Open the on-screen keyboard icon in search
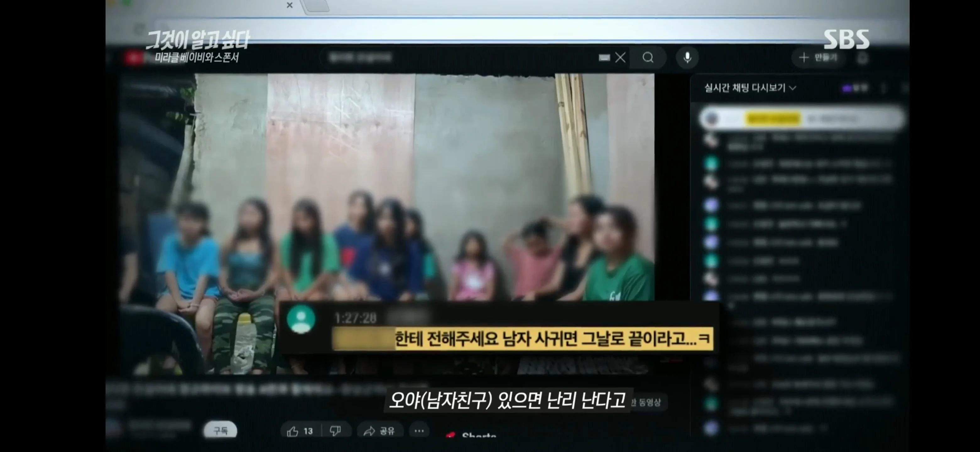Screen dimensions: 980x452 604,58
